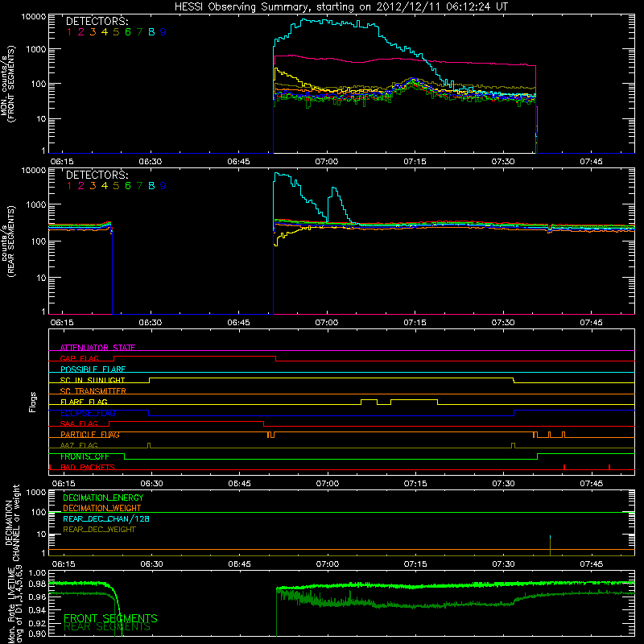Click the front segments counts/s axis title
The image size is (644, 644).
[x=9, y=84]
